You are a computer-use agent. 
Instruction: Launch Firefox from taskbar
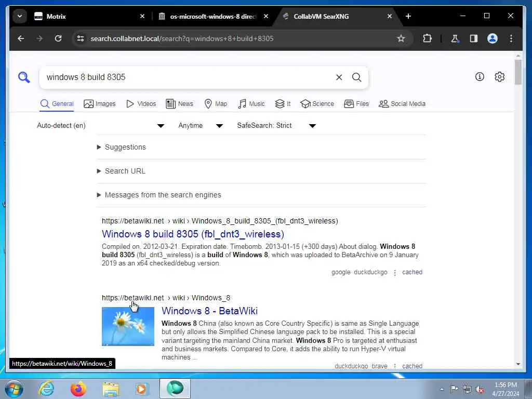click(x=78, y=389)
